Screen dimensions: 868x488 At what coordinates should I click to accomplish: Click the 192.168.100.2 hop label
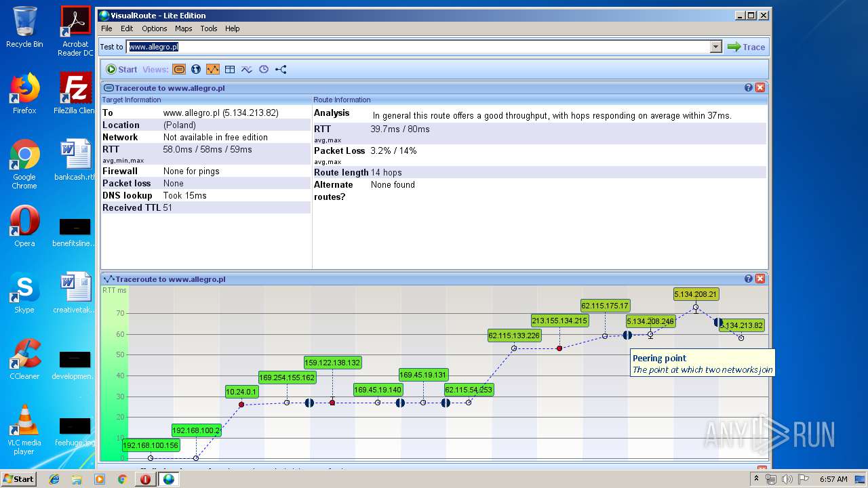pyautogui.click(x=196, y=430)
